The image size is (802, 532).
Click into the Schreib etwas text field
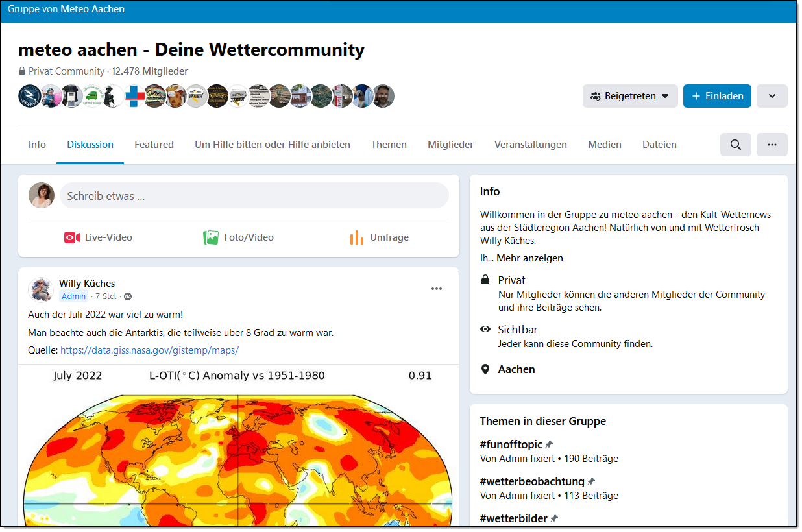254,195
